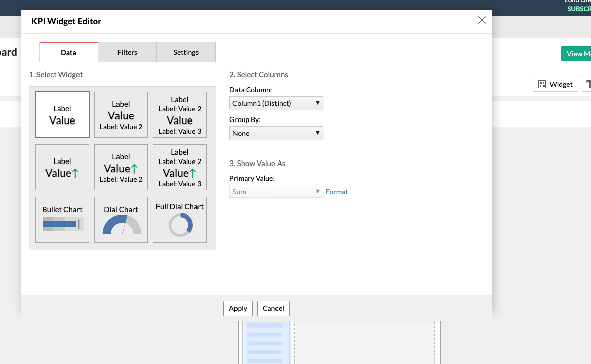The image size is (591, 364).
Task: Select the Bullet Chart widget
Action: click(62, 220)
